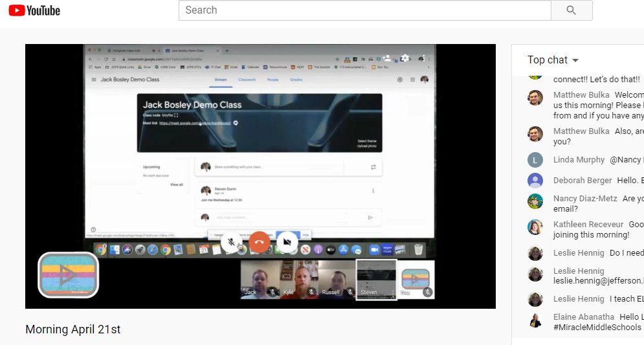Focus the YouTube Search field

pyautogui.click(x=364, y=10)
